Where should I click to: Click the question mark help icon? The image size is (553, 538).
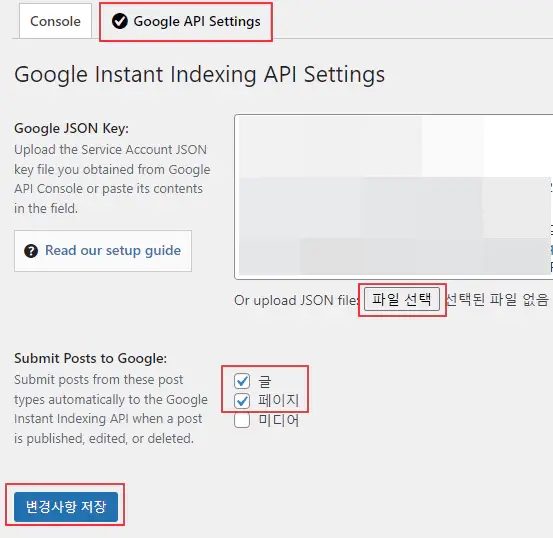[31, 251]
